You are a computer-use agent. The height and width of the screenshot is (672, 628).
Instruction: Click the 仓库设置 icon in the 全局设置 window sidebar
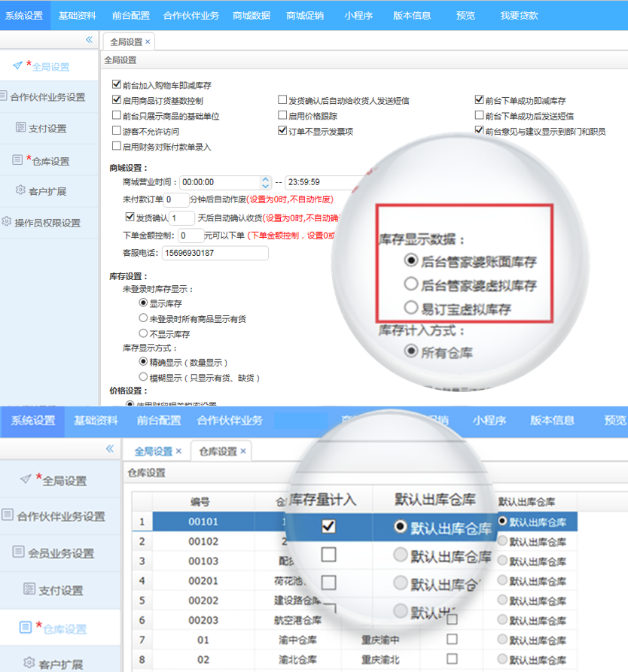[x=17, y=160]
